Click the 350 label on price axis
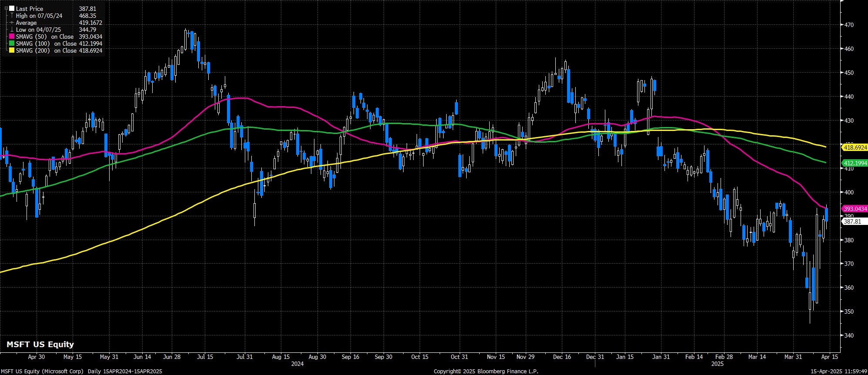The image size is (868, 375). tap(848, 312)
